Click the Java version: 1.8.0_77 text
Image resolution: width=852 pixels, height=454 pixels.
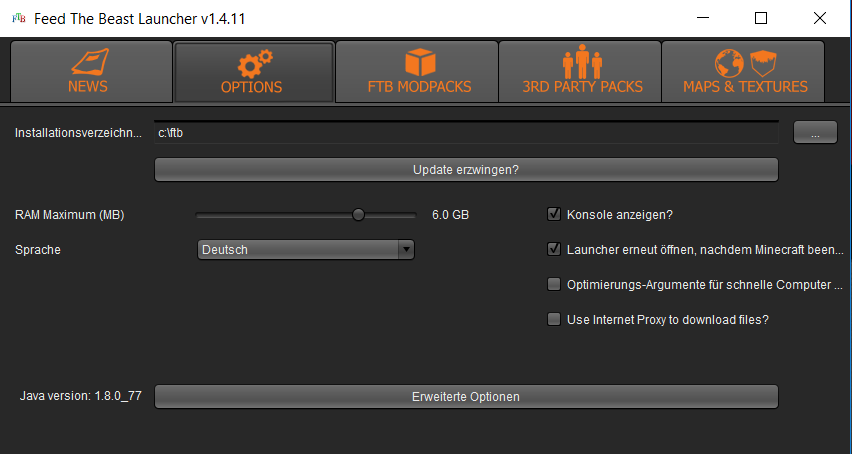click(x=81, y=396)
